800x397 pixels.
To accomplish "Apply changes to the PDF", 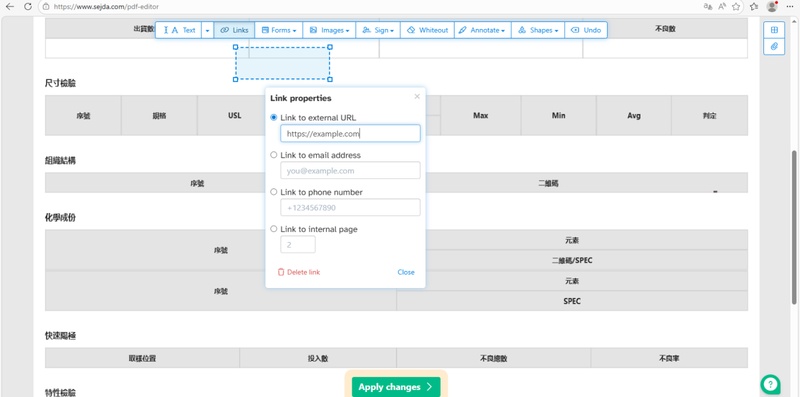I will click(x=396, y=387).
